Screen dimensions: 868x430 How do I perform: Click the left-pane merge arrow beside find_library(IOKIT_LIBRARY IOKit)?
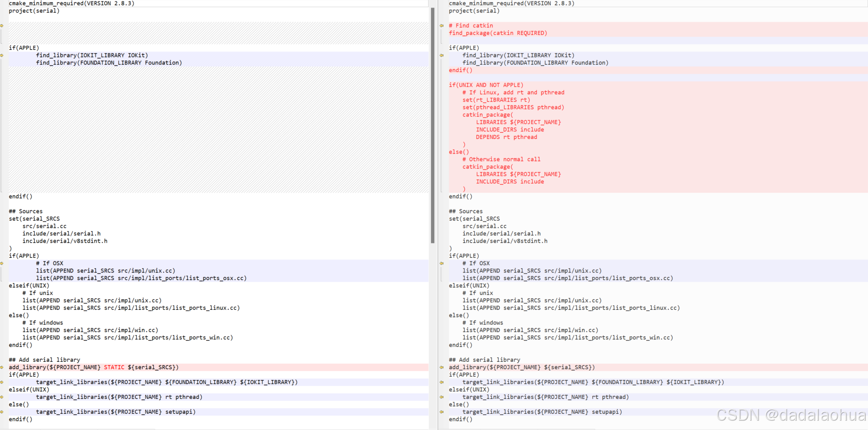[2, 55]
